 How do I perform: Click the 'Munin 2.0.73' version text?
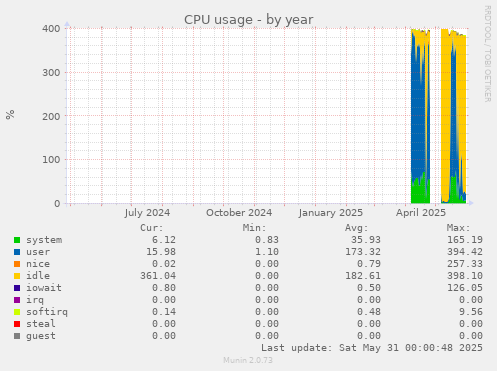[x=248, y=360]
